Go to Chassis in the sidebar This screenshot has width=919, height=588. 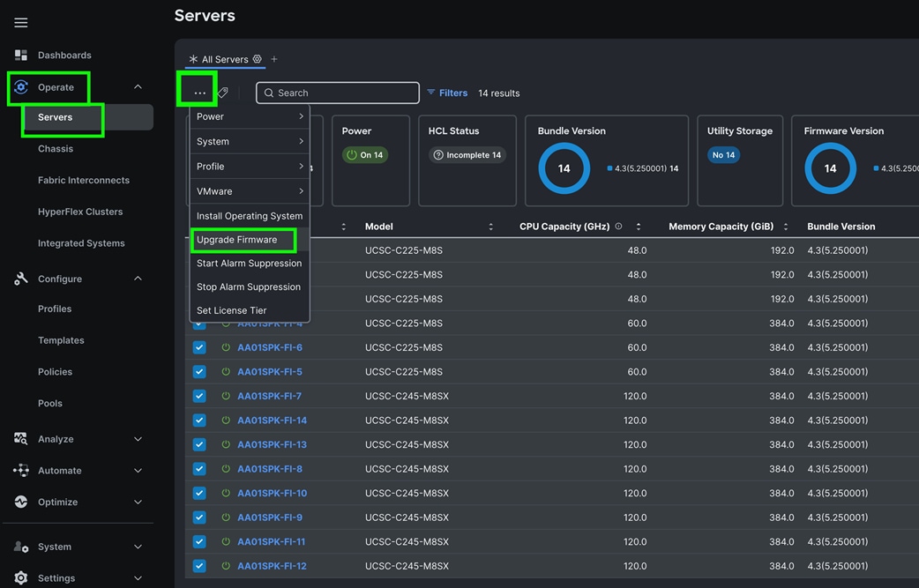(56, 149)
